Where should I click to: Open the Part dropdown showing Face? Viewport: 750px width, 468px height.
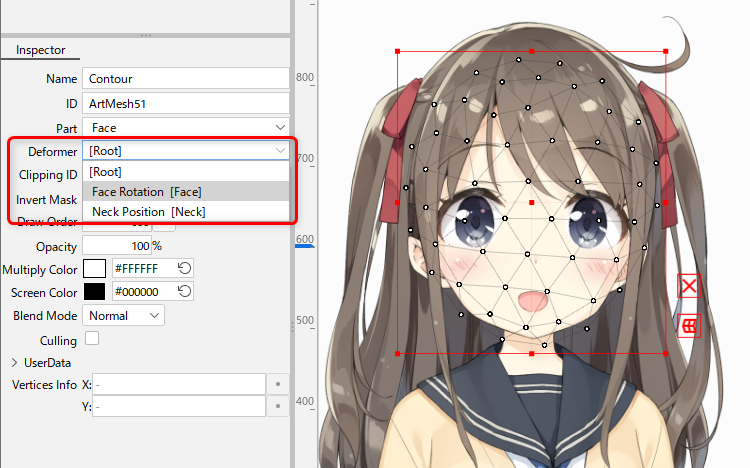(x=186, y=128)
